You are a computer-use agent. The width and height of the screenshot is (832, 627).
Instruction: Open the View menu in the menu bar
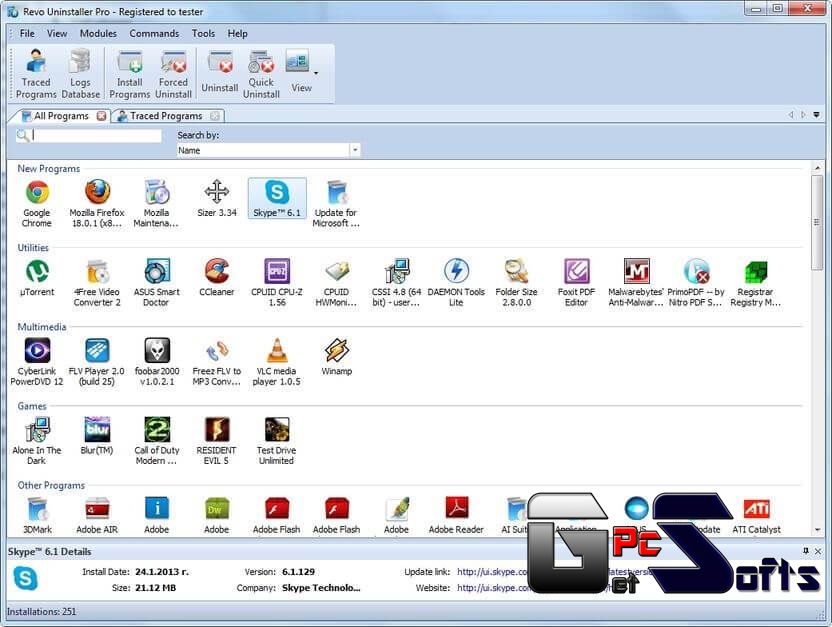pyautogui.click(x=57, y=33)
